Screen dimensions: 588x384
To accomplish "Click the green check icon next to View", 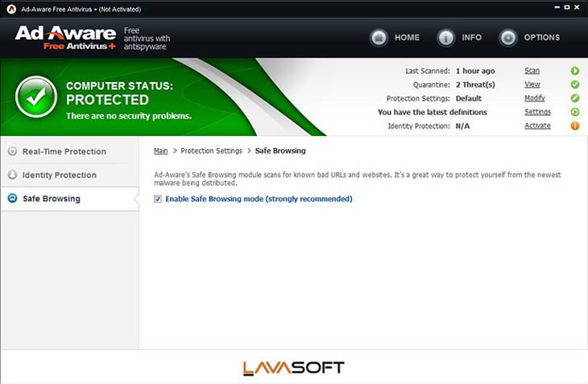I will pyautogui.click(x=575, y=85).
